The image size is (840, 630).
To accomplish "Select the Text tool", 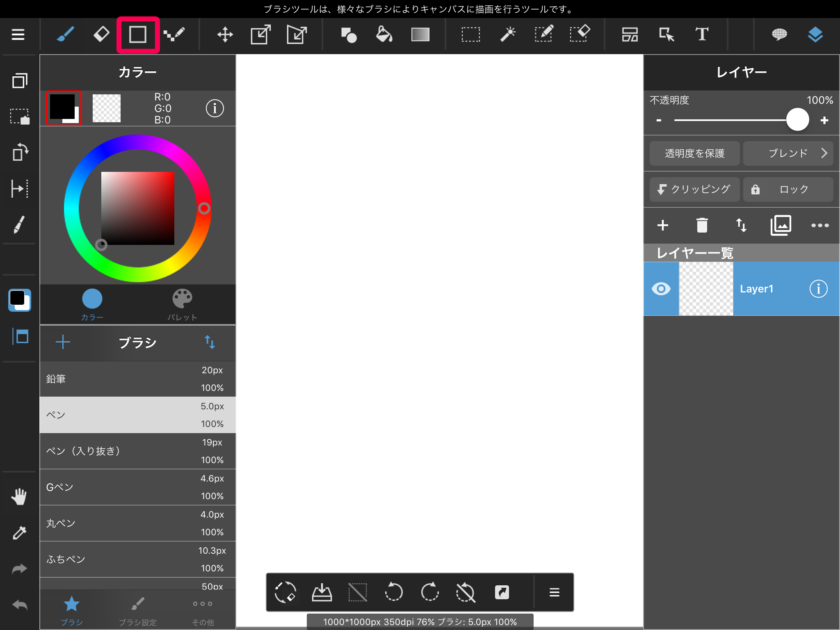I will coord(702,34).
